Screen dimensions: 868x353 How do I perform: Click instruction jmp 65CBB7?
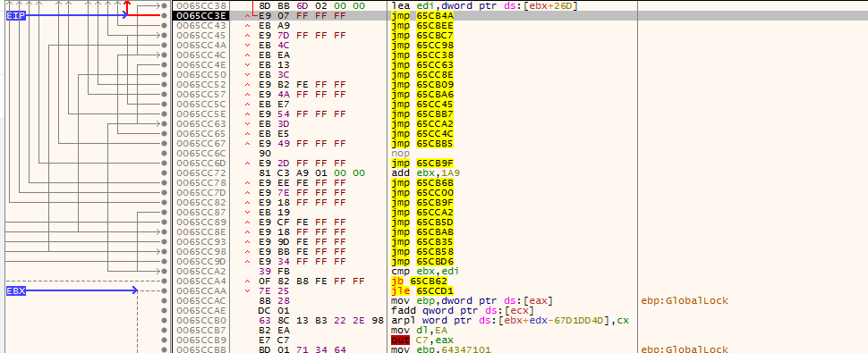click(422, 113)
